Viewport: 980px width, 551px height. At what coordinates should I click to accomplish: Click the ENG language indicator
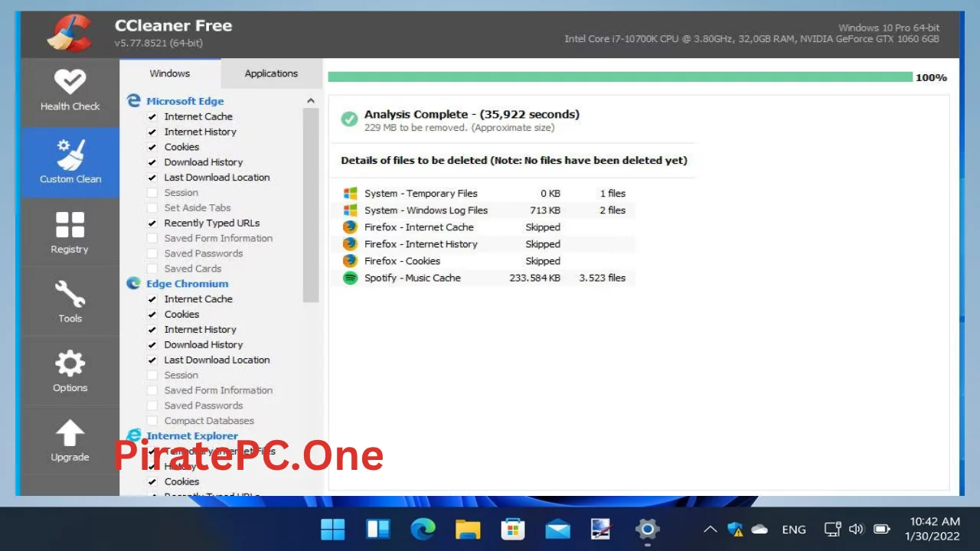pos(794,529)
